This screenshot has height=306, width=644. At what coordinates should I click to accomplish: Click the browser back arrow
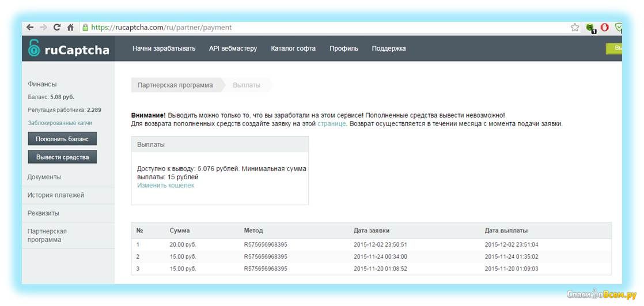[x=30, y=27]
